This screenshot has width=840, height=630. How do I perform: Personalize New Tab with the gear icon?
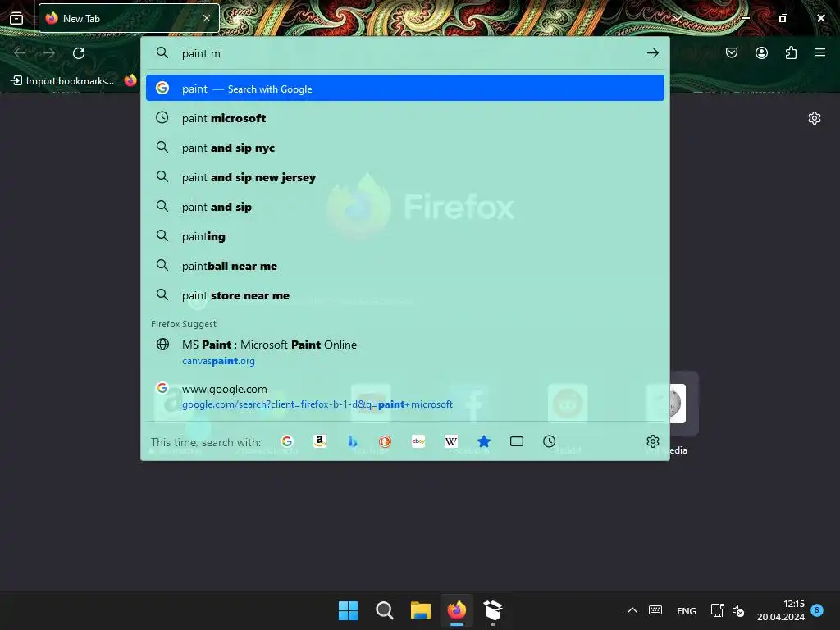815,118
